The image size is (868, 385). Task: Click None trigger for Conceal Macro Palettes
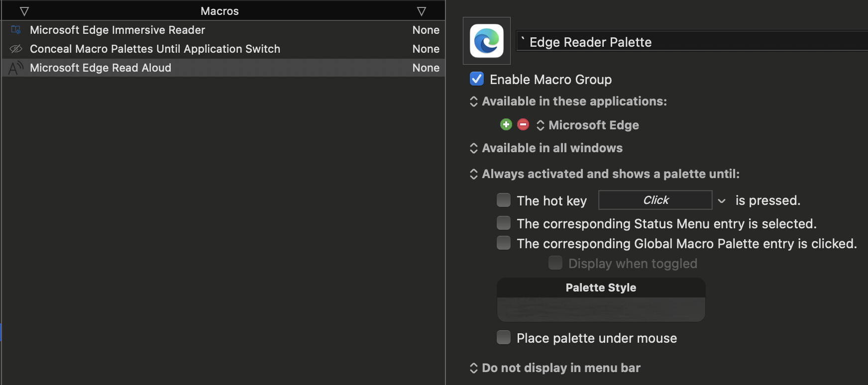click(x=426, y=49)
